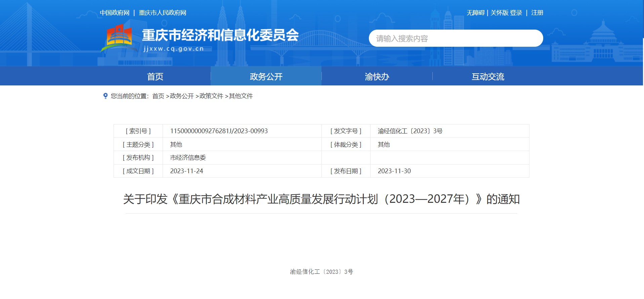This screenshot has width=644, height=299.
Task: Enable 无障碍 accessibility mode
Action: tap(475, 13)
